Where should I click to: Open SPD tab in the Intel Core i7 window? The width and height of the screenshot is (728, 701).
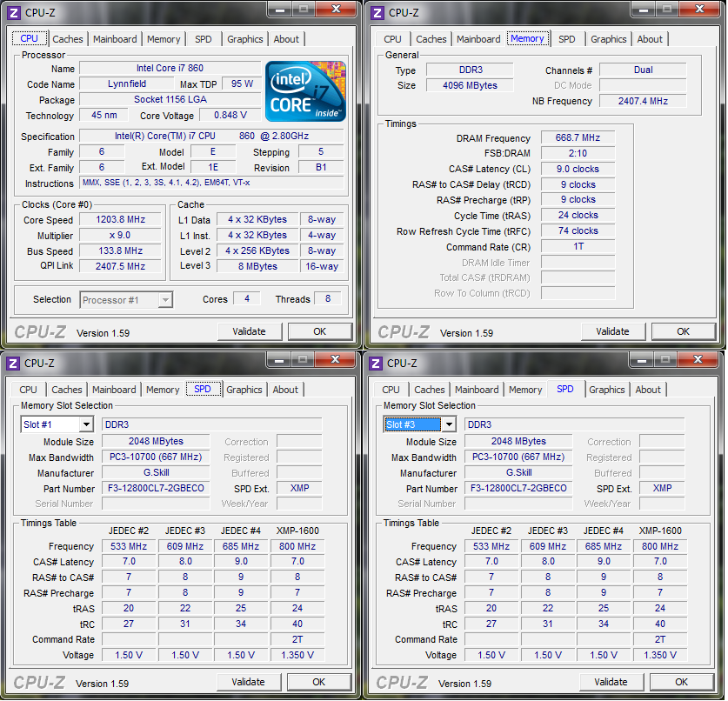pos(204,39)
